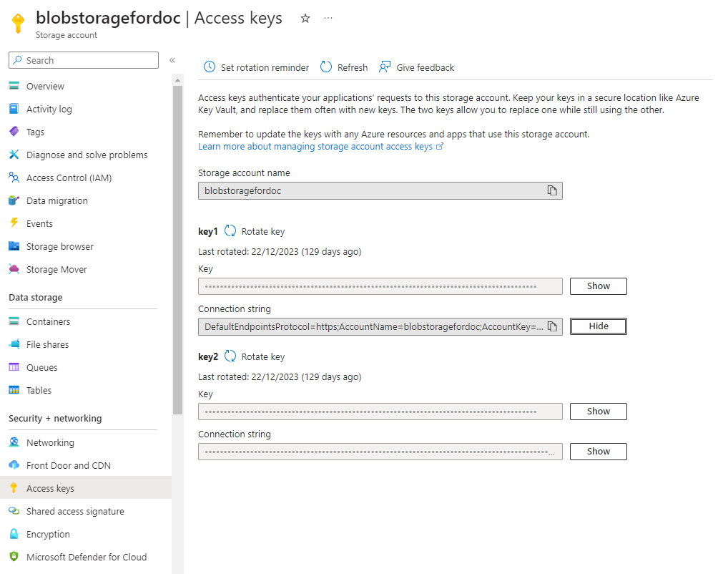Viewport: 728px width, 574px height.
Task: Copy the storage account name
Action: (552, 190)
